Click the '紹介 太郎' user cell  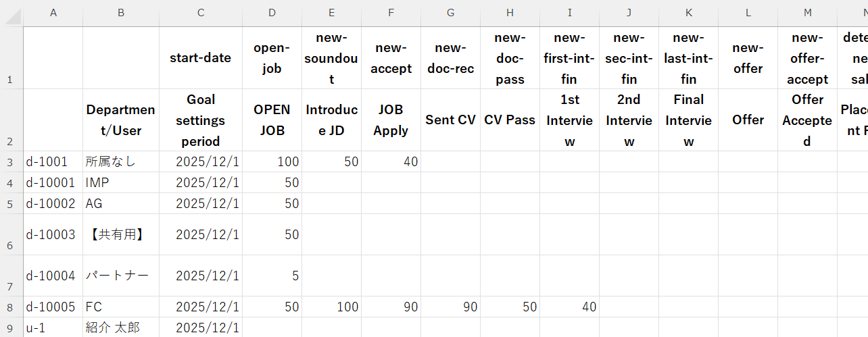pyautogui.click(x=121, y=328)
